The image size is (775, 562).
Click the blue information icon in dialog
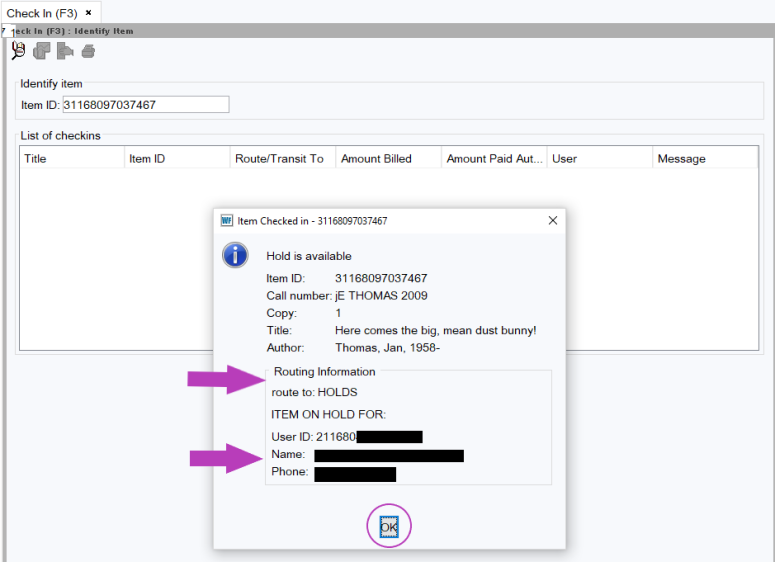pyautogui.click(x=235, y=255)
